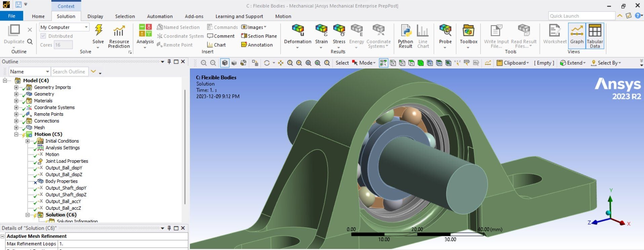Open the Toolbox icon
The image size is (644, 250).
[468, 31]
